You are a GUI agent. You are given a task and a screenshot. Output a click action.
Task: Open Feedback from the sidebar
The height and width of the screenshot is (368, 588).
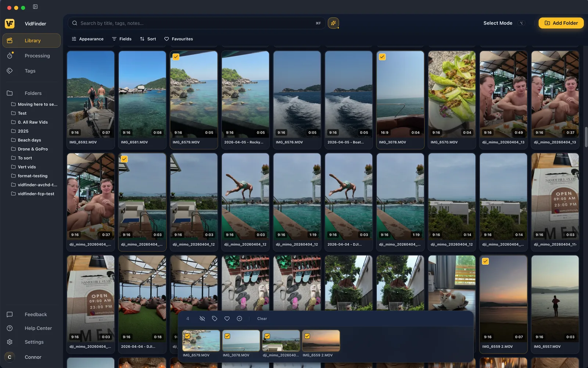(31, 314)
